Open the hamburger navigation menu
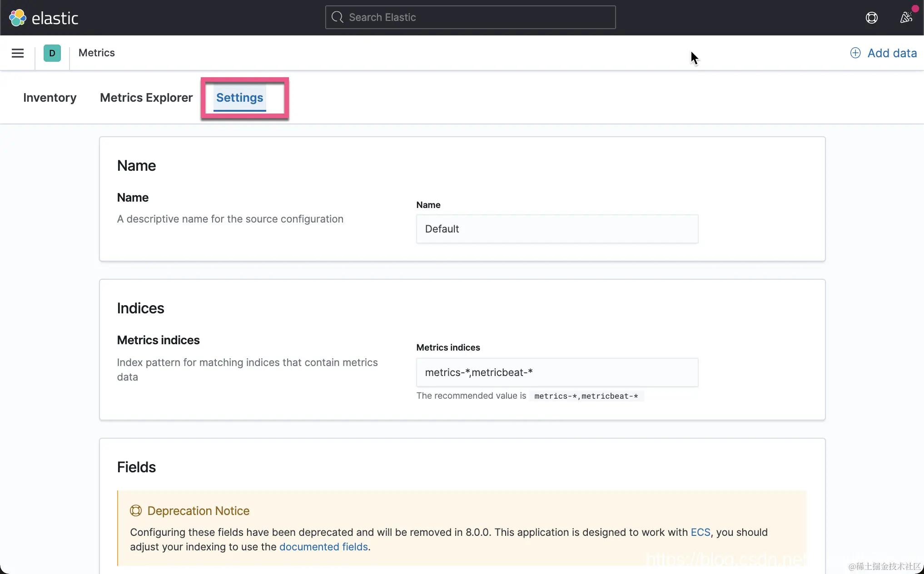Viewport: 924px width, 574px height. [x=18, y=53]
